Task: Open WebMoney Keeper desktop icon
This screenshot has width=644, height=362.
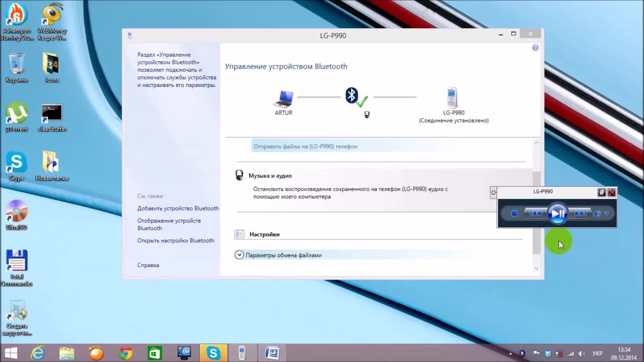Action: tap(52, 22)
